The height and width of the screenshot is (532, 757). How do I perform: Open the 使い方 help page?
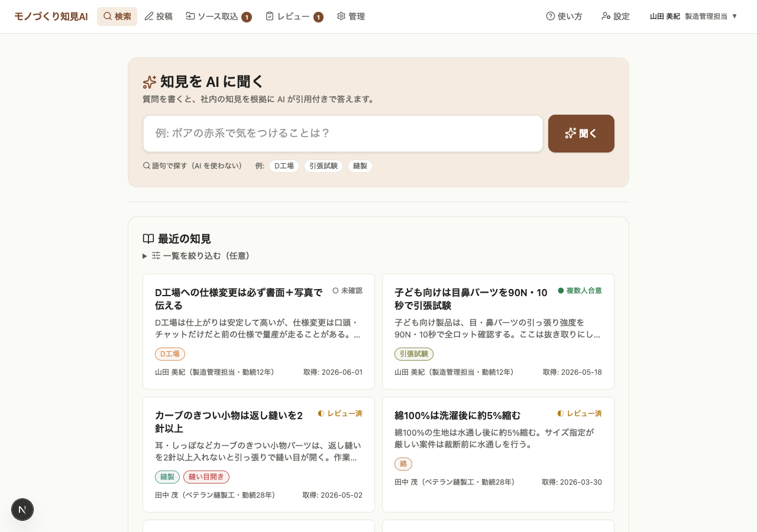pos(564,17)
